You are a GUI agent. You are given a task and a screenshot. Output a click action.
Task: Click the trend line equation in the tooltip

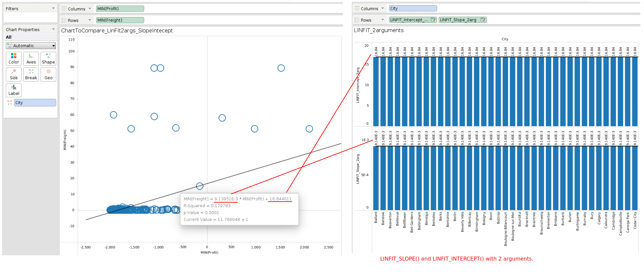tap(238, 199)
